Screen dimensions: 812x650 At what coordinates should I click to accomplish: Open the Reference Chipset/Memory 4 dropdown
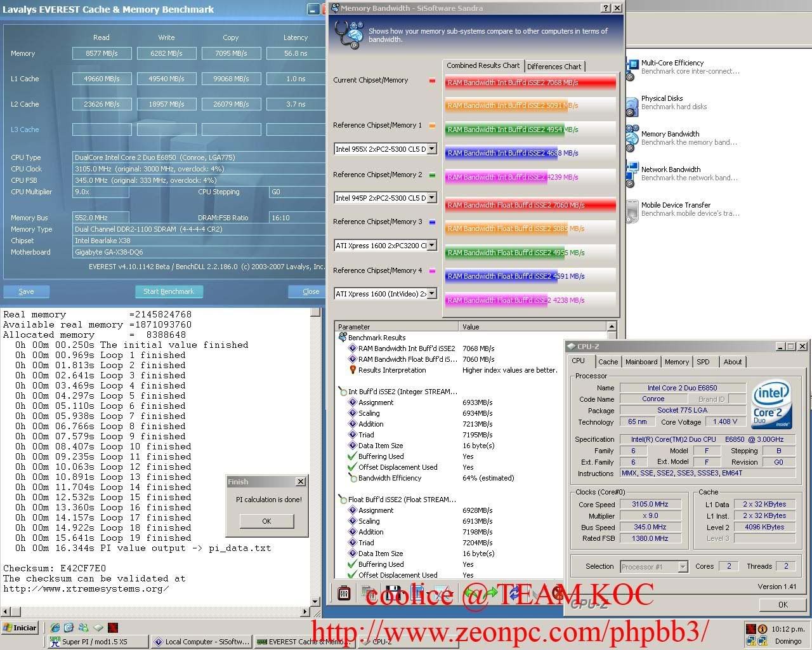tap(432, 293)
